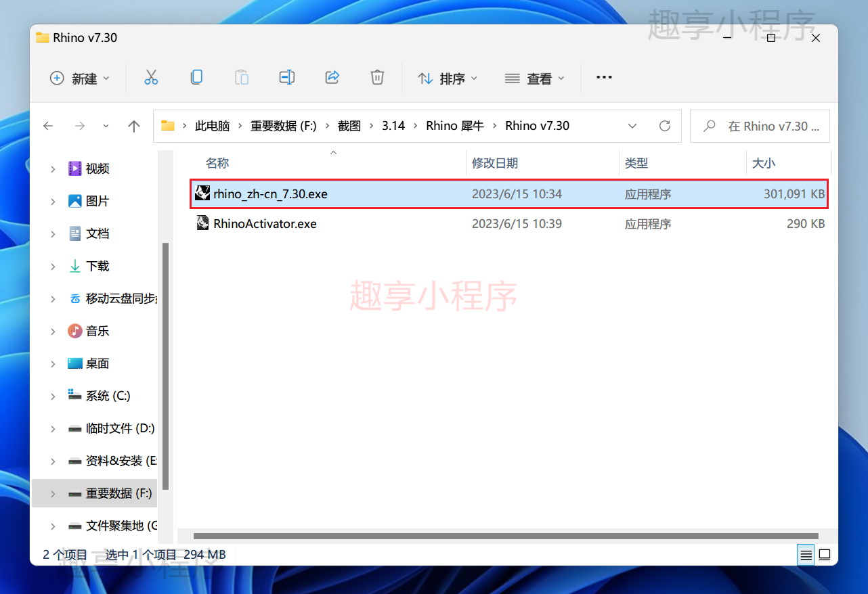The image size is (868, 594).
Task: Expand the 桌面 tree node
Action: [x=53, y=363]
